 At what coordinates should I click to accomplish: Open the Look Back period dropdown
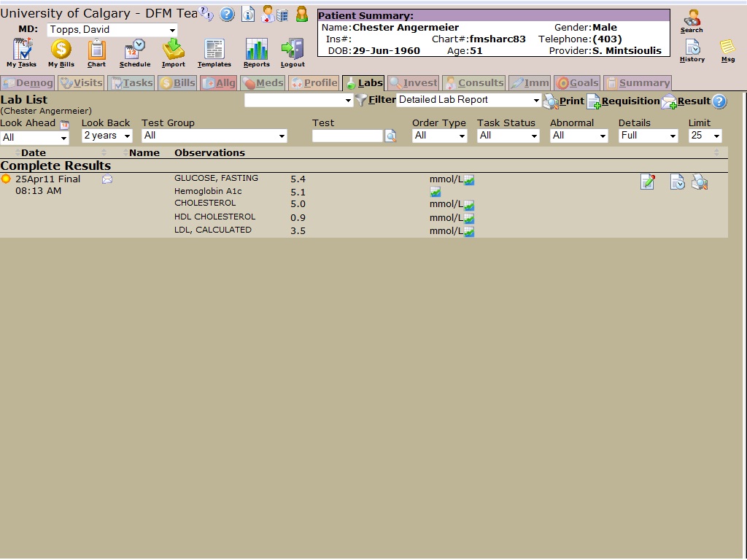[107, 136]
